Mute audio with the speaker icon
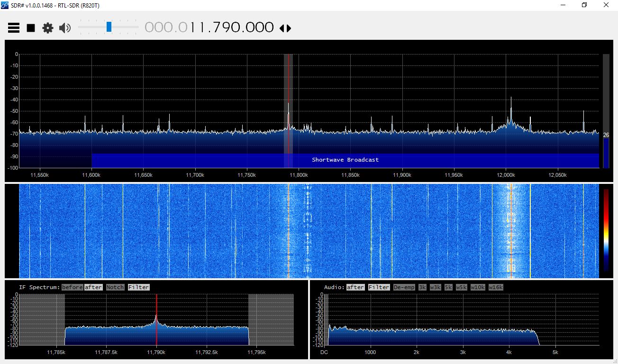618x364 pixels. [65, 28]
